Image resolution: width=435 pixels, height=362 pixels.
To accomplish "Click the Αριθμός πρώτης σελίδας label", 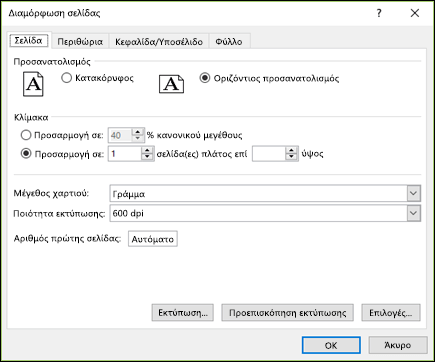I will [67, 239].
